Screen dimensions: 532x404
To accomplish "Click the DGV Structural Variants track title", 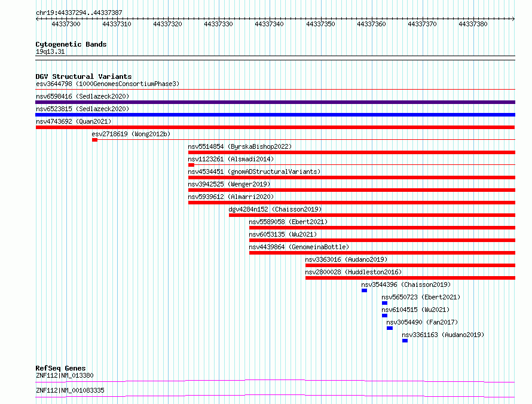I will pos(84,76).
